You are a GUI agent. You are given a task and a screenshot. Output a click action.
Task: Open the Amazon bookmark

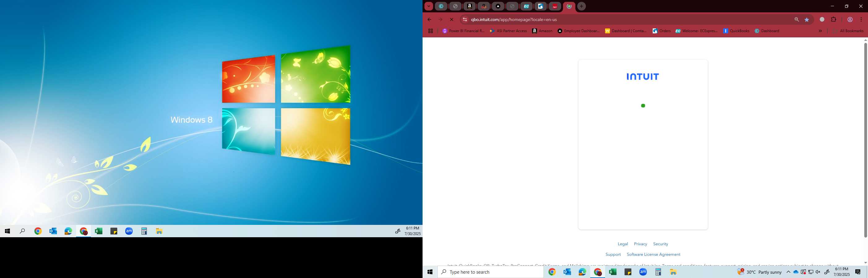542,31
